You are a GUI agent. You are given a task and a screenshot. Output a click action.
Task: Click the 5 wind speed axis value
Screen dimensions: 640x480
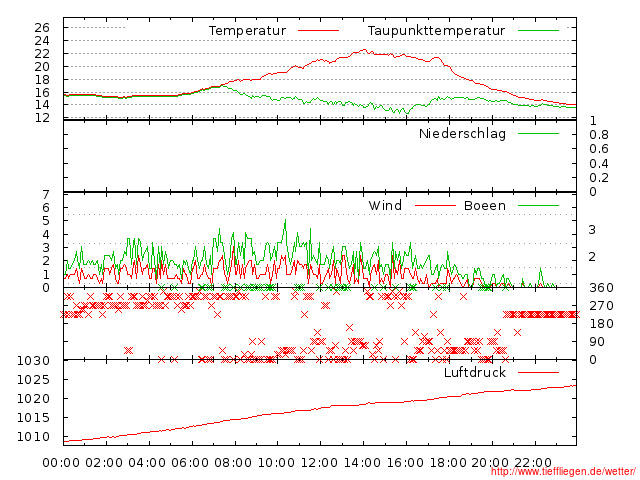(x=46, y=221)
